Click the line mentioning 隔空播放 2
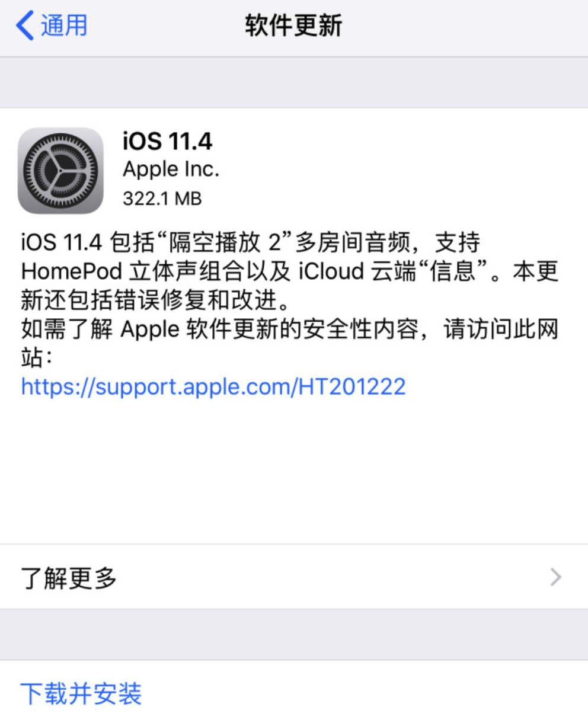588x723 pixels. pos(250,242)
